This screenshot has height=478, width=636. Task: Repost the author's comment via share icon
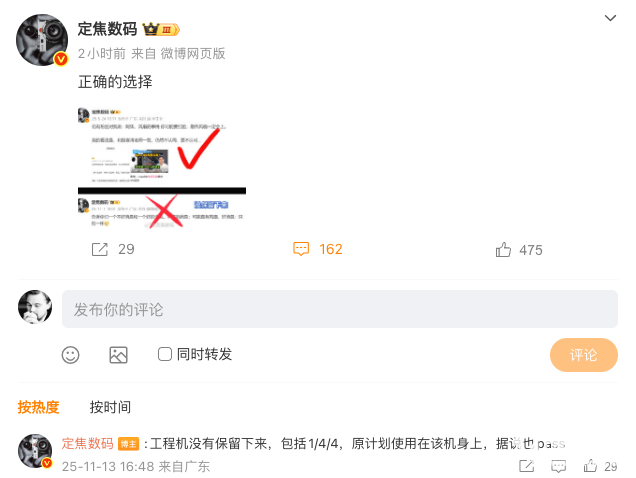527,466
